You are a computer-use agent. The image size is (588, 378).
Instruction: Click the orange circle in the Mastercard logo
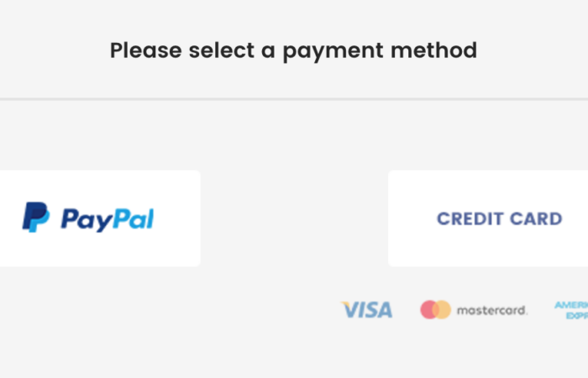[x=443, y=310]
